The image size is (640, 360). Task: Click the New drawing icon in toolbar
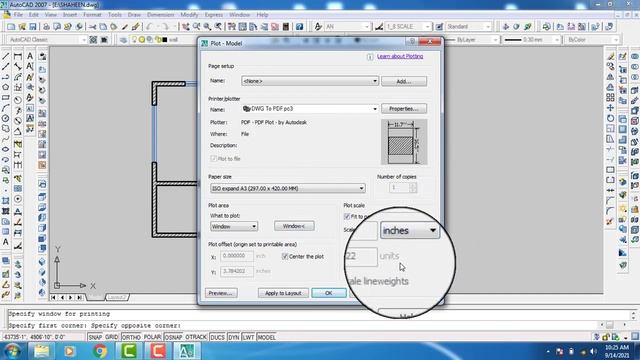[11, 27]
